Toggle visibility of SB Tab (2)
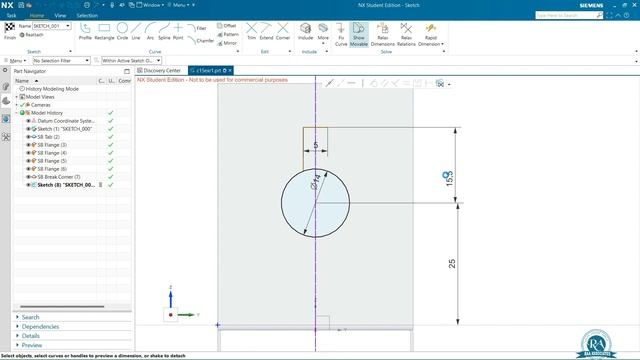Screen dimensions: 640x360 click(x=29, y=137)
